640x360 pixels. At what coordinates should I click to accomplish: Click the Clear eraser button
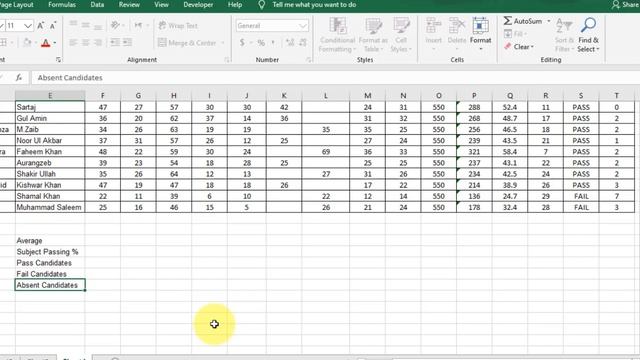(518, 47)
